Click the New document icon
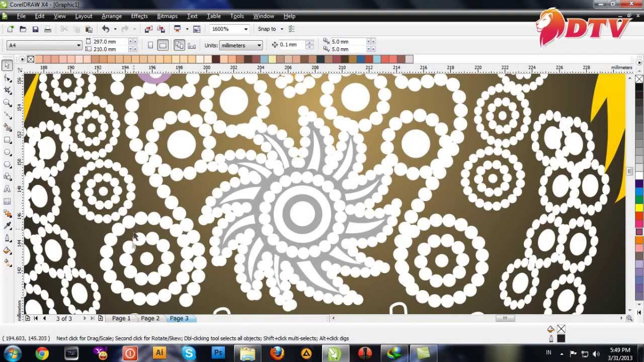The height and width of the screenshot is (362, 644). click(10, 29)
